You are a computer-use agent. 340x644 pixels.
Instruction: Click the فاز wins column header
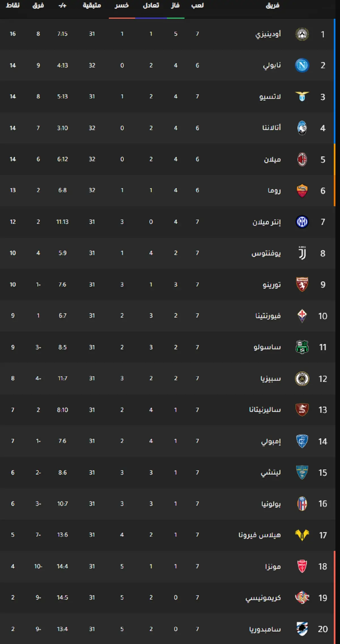(x=175, y=5)
